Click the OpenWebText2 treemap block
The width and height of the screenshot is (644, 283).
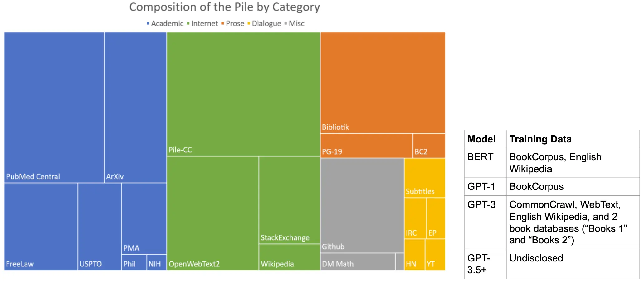[x=213, y=213]
